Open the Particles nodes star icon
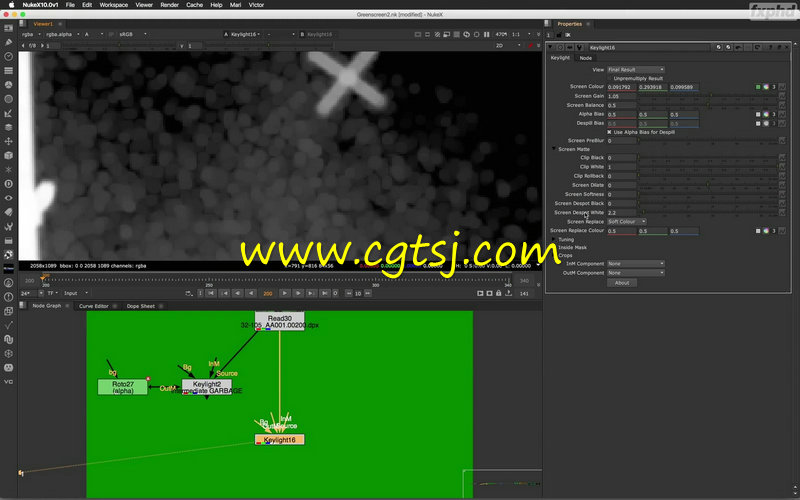The width and height of the screenshot is (800, 500). point(8,169)
